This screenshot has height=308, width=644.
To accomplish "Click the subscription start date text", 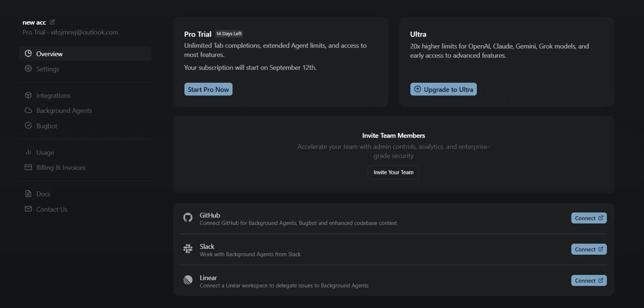I will [250, 68].
